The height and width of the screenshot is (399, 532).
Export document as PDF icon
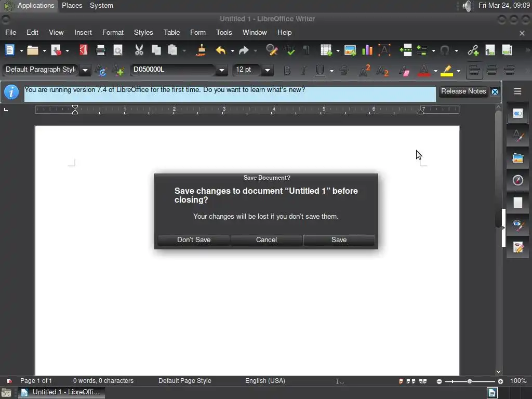[84, 50]
